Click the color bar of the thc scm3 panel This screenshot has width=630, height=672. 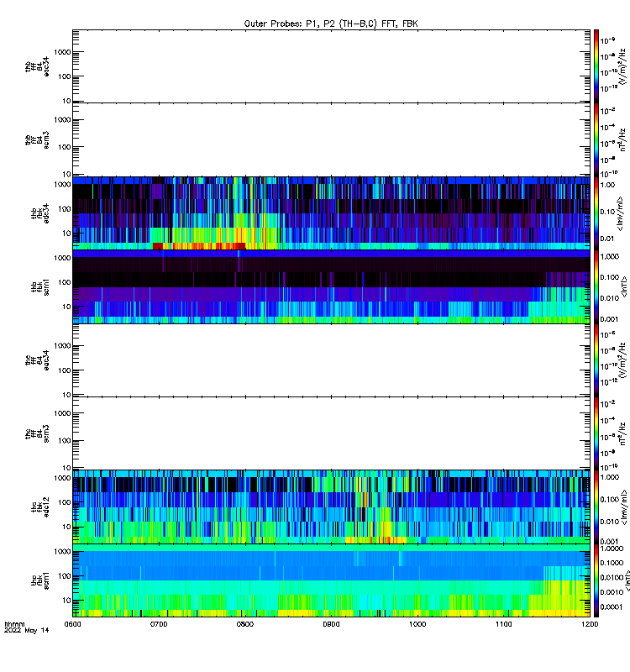(596, 433)
